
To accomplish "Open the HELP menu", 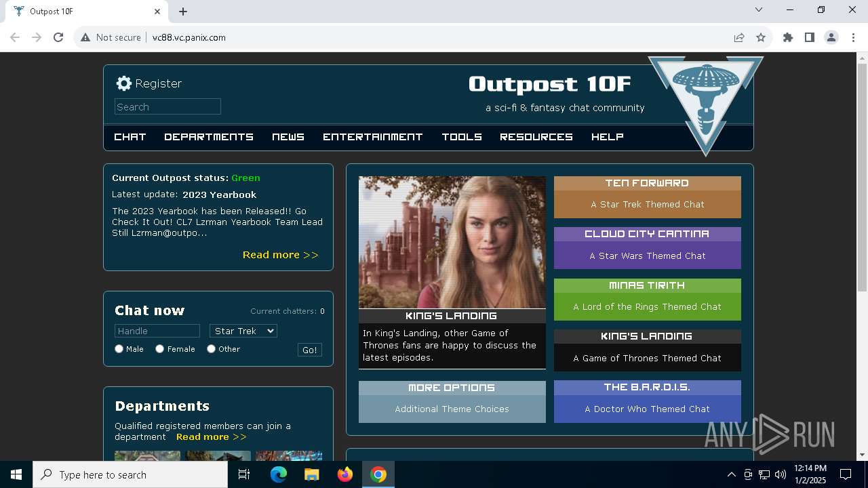I will click(608, 137).
